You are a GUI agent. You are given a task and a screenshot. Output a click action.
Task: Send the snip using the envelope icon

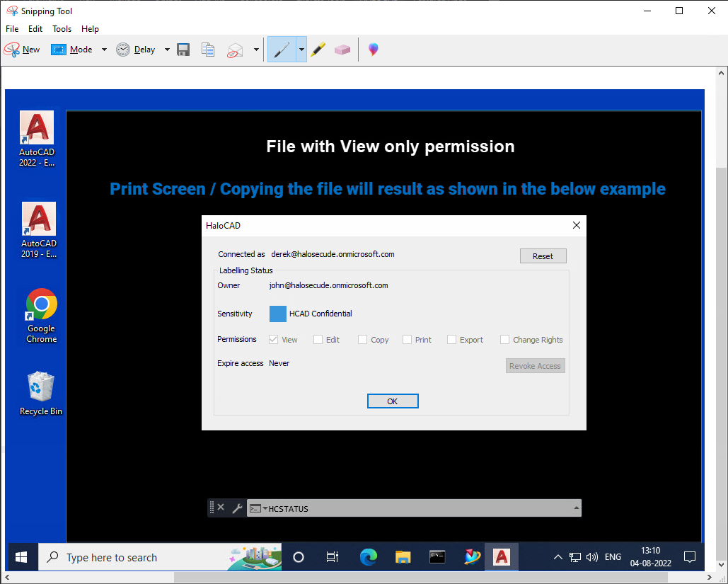point(235,50)
